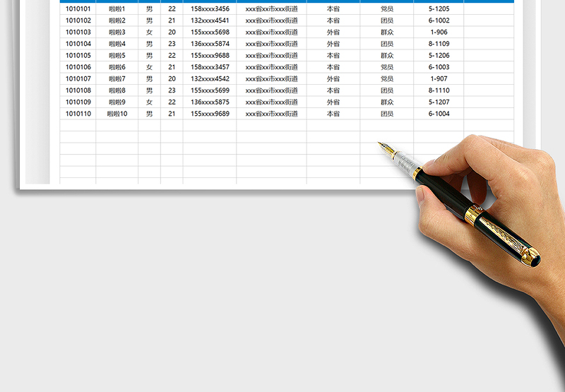This screenshot has width=565, height=392.
Task: Click dorm room cell 8-1109
Action: point(439,44)
